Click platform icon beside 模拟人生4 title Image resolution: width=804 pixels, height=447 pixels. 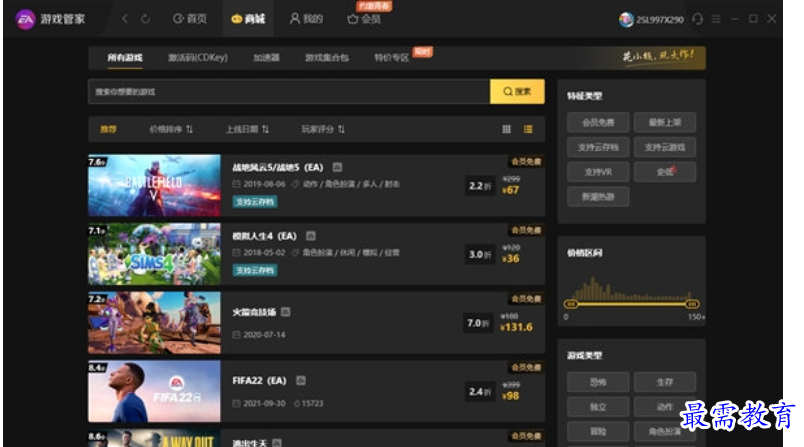[x=311, y=236]
